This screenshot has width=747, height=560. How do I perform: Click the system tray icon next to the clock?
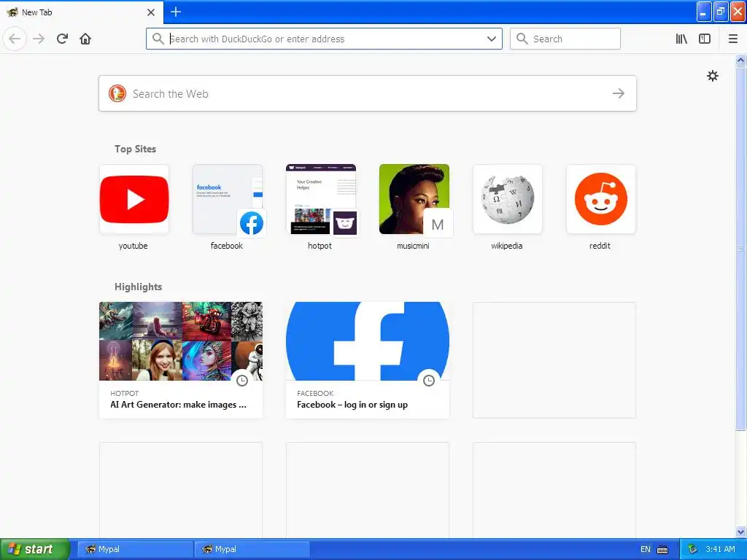click(x=692, y=549)
